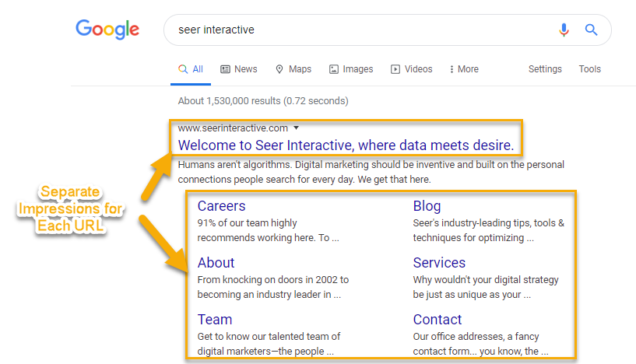Visit the Blog sitelink

(x=427, y=206)
